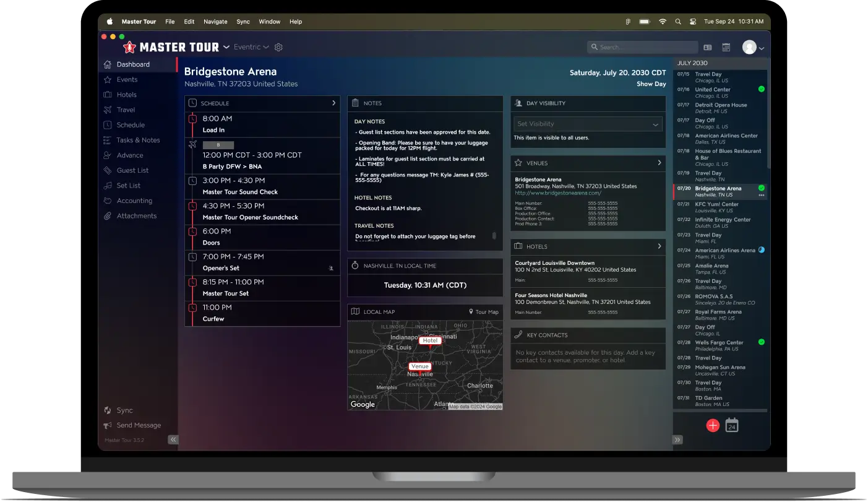Expand the Schedule panel arrow

pyautogui.click(x=333, y=103)
